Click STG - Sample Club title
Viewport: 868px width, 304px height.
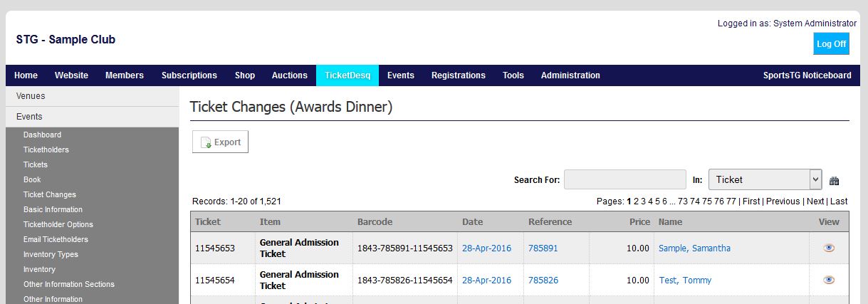(x=66, y=40)
